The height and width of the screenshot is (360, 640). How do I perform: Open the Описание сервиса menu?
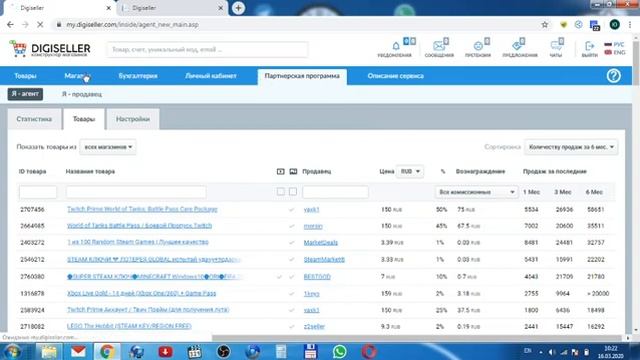click(396, 76)
